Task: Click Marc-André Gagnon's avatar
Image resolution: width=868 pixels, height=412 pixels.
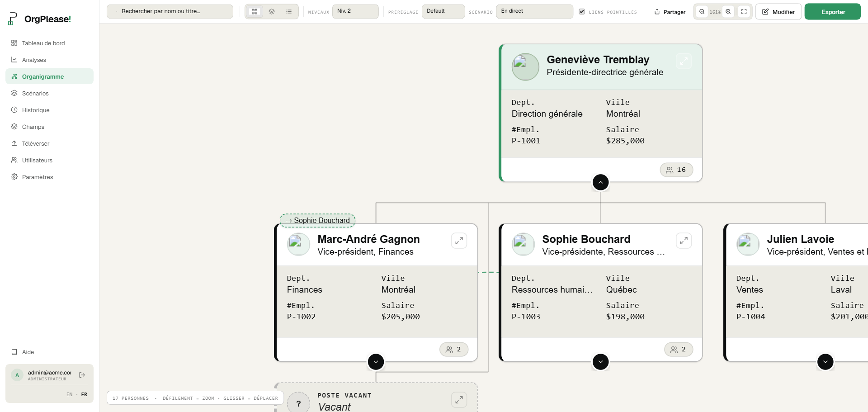Action: (x=298, y=244)
